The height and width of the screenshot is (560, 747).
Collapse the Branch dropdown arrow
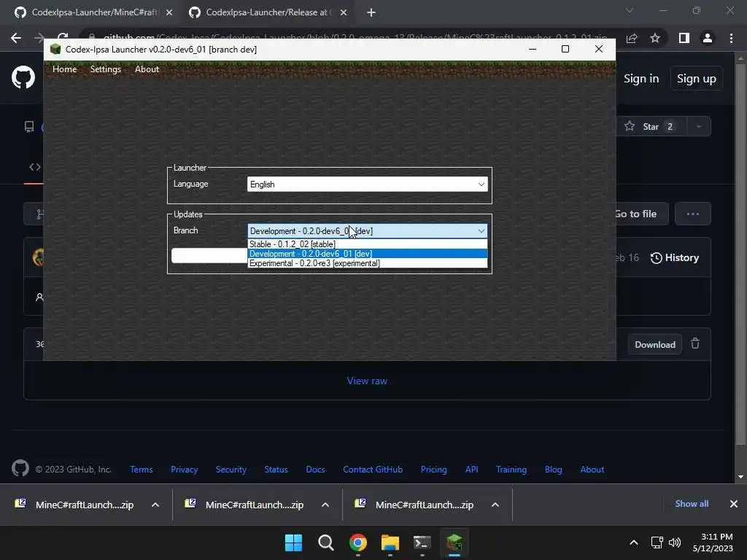point(481,231)
